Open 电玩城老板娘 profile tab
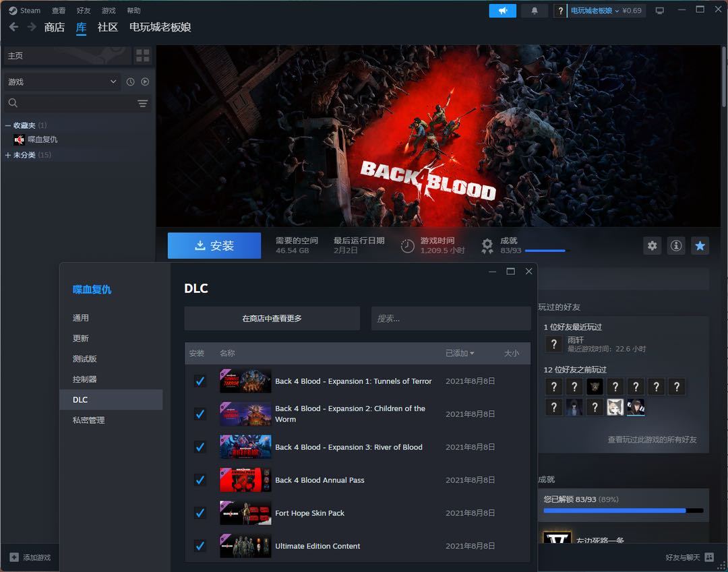This screenshot has height=572, width=728. tap(160, 27)
